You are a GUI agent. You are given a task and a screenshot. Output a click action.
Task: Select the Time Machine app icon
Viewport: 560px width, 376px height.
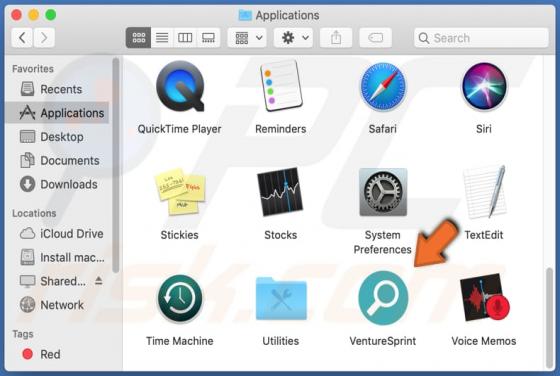(180, 299)
